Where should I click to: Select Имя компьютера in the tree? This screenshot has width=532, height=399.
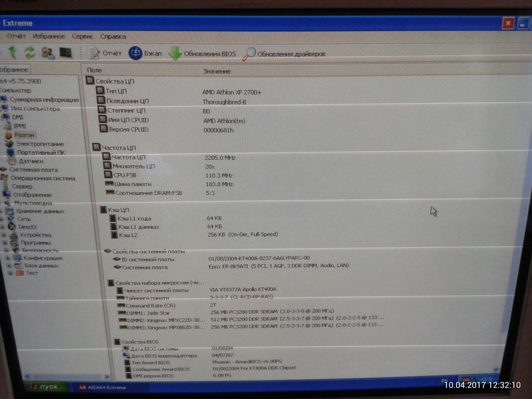point(35,109)
